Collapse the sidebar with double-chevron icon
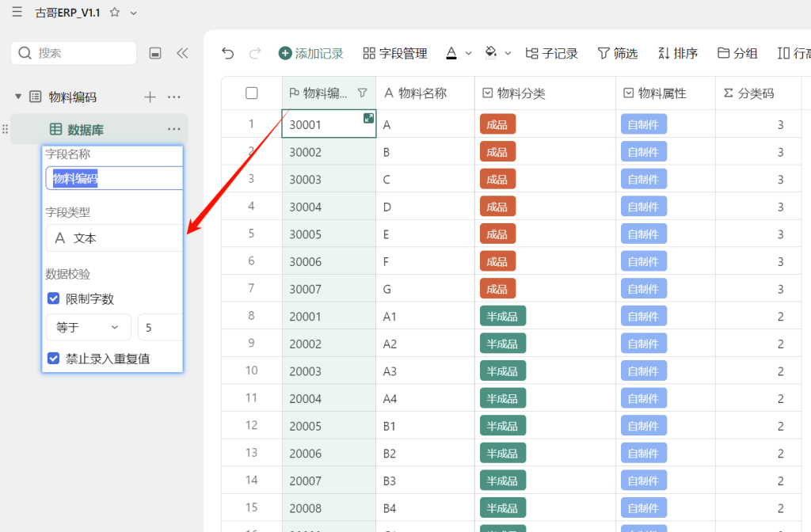The height and width of the screenshot is (532, 811). click(x=182, y=53)
